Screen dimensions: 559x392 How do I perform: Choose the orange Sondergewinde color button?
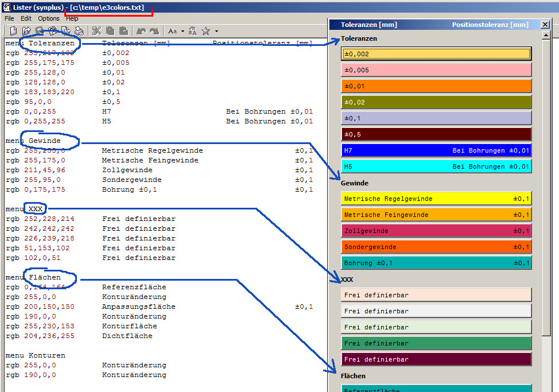click(436, 247)
